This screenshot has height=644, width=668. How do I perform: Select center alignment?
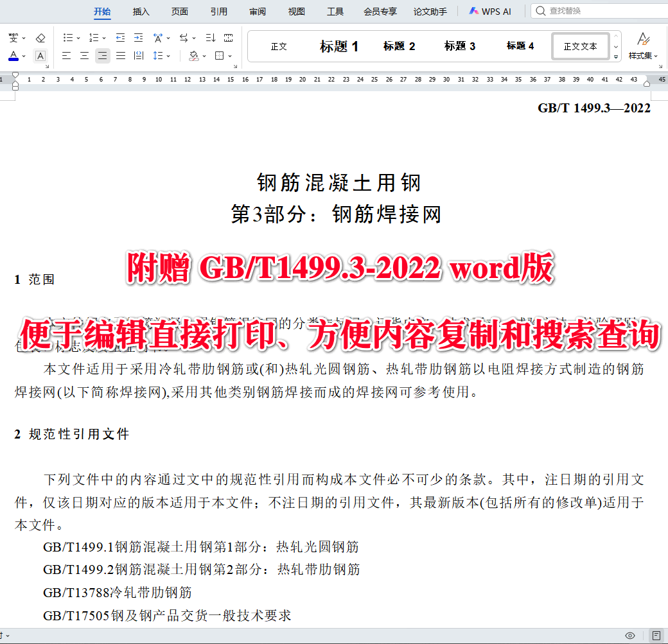[x=84, y=56]
